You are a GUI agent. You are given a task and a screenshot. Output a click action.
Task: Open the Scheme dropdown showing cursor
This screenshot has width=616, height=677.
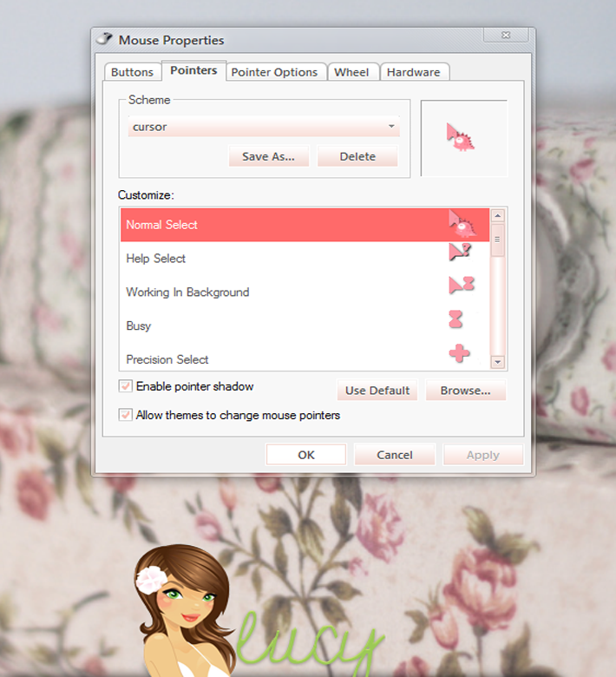tap(264, 127)
